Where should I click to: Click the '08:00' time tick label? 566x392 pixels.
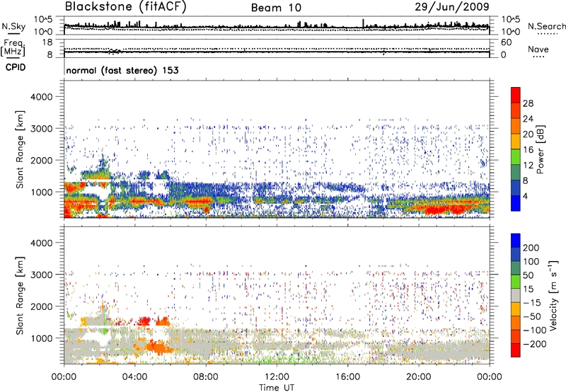point(206,377)
